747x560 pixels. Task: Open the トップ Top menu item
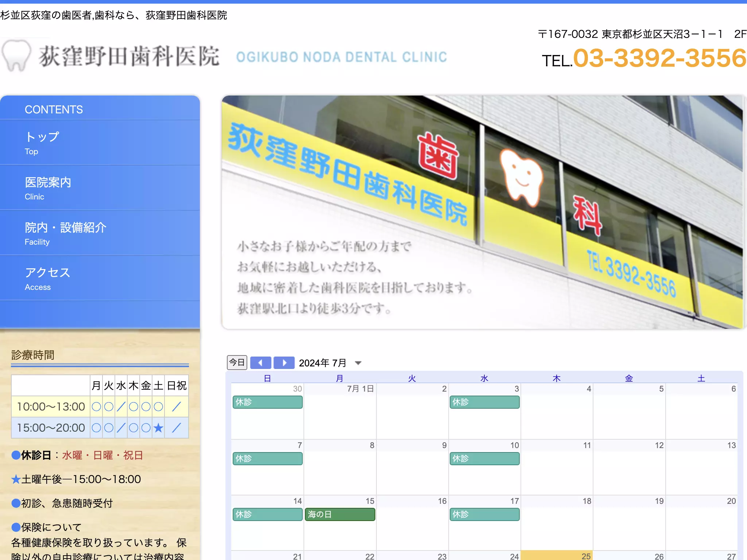pos(100,143)
